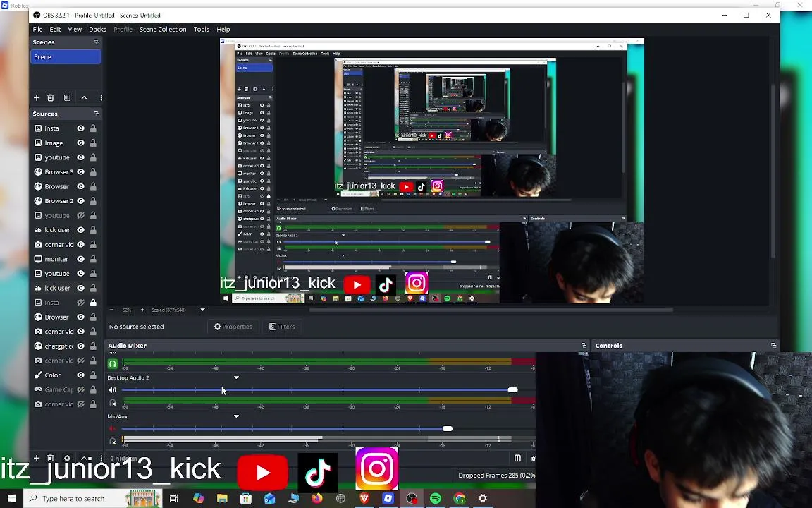Open Windows Settings gear in the taskbar
Screen dimensions: 812x508
tap(483, 498)
